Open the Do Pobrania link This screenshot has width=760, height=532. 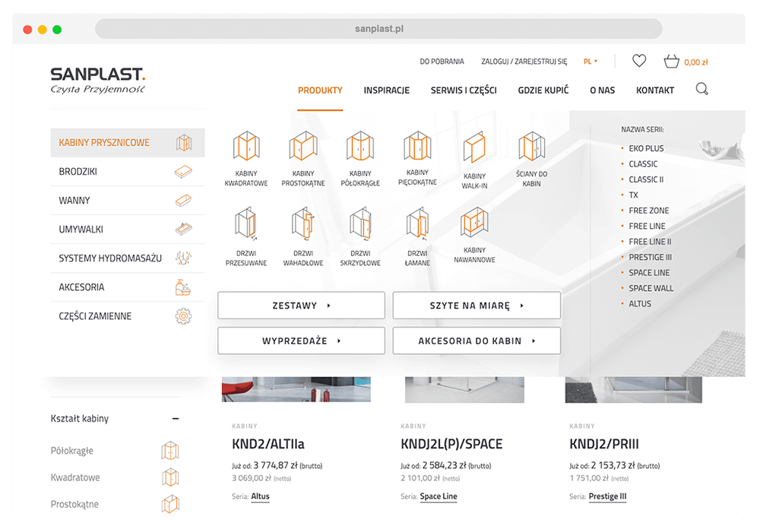tap(442, 62)
